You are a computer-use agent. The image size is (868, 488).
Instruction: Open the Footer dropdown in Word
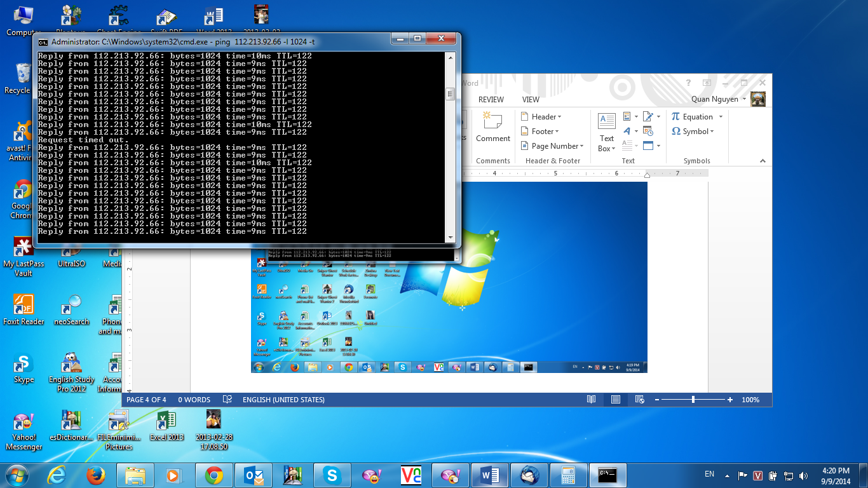[539, 132]
